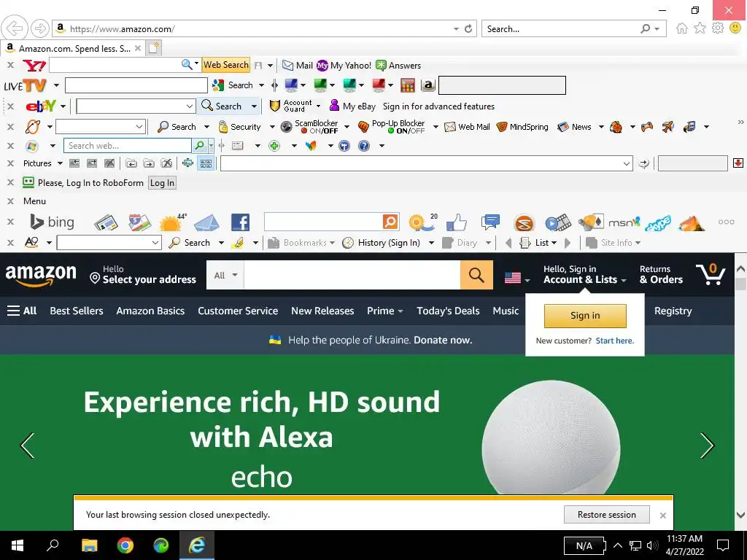Viewport: 747px width, 560px height.
Task: Close the Bing bar with its X
Action: pos(10,222)
